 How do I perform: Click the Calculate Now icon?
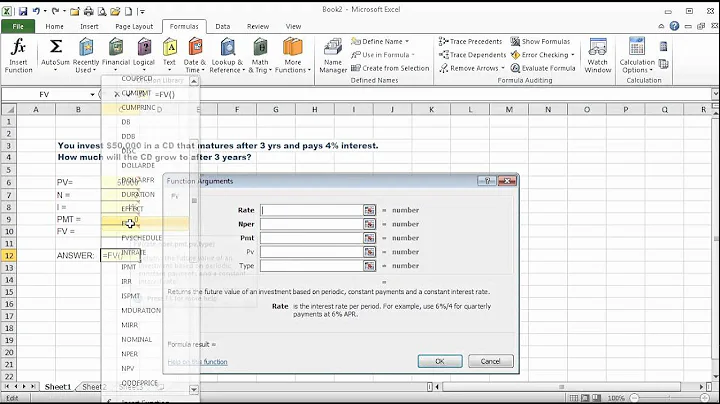click(664, 46)
